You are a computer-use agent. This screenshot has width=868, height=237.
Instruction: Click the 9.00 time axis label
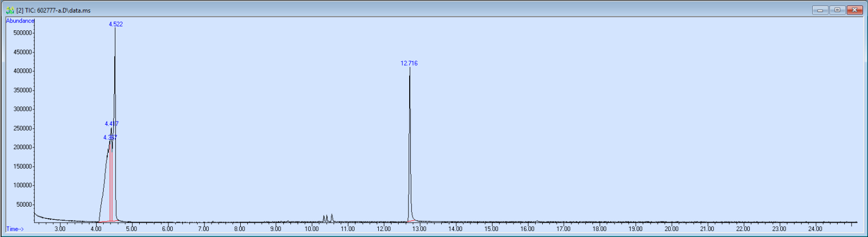(x=276, y=229)
